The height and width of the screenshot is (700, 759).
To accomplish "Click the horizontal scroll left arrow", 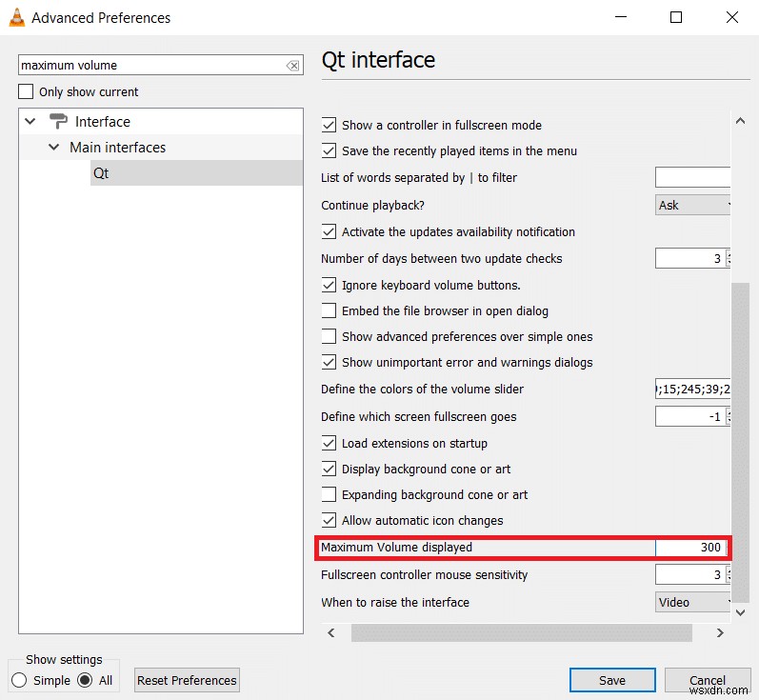I will [331, 632].
